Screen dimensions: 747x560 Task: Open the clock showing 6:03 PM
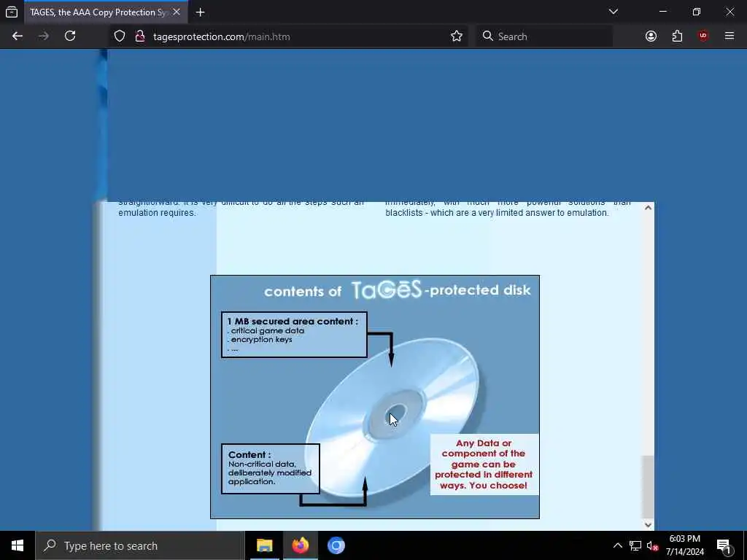(x=684, y=545)
